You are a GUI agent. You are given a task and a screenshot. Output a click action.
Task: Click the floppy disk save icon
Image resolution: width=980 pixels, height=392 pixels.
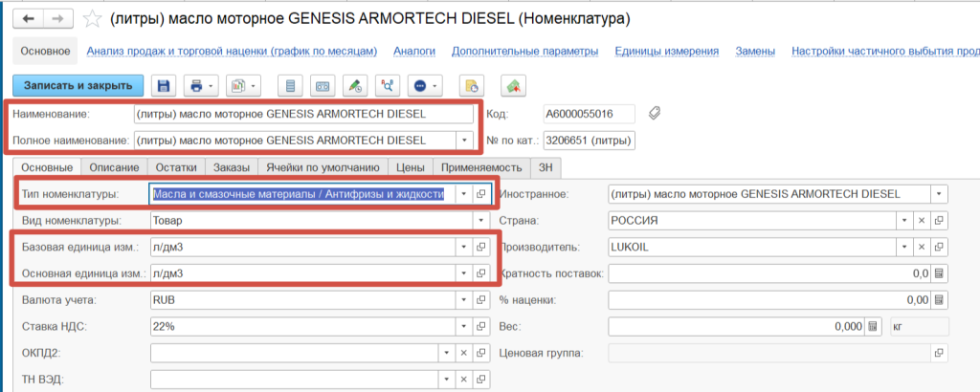[x=163, y=86]
